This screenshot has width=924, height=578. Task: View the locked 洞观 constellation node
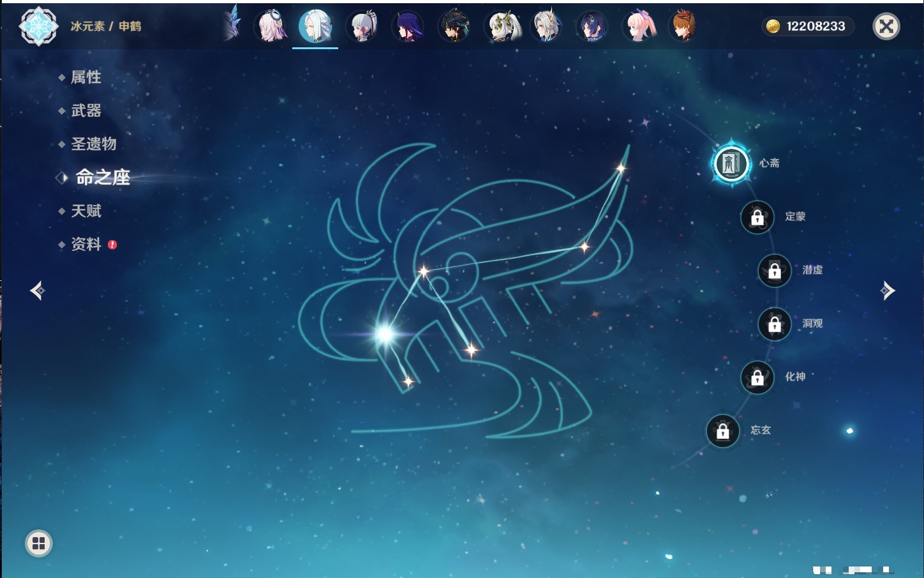775,324
